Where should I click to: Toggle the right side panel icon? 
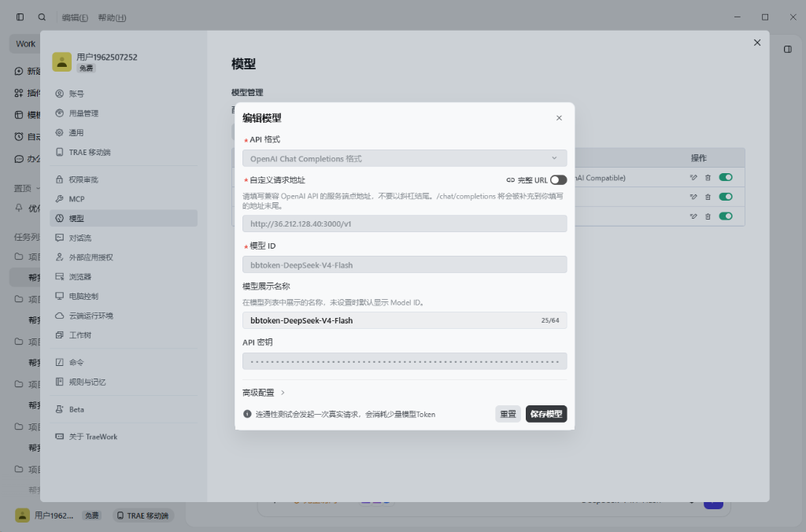(x=787, y=50)
